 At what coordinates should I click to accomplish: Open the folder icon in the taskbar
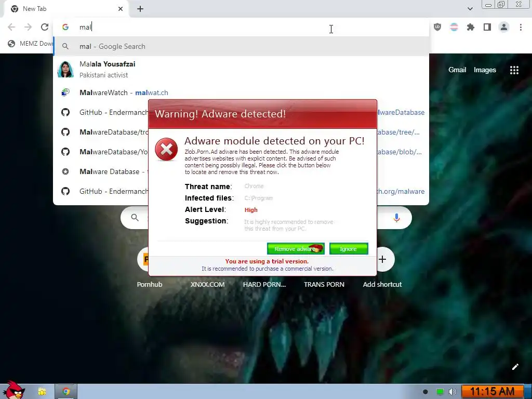tap(42, 392)
